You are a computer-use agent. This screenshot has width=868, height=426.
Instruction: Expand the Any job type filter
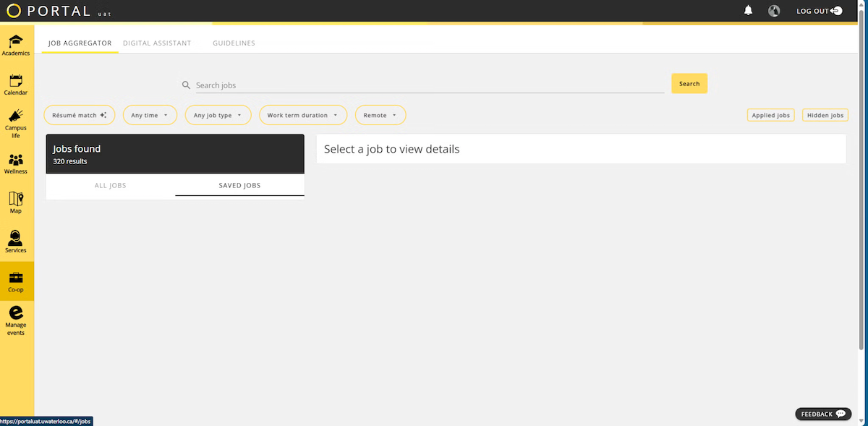218,114
